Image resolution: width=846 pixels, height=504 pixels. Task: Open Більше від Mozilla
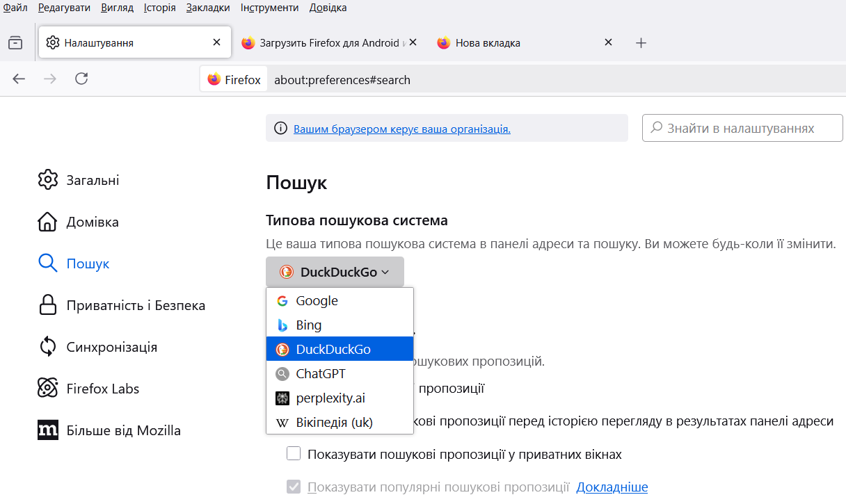click(x=109, y=430)
